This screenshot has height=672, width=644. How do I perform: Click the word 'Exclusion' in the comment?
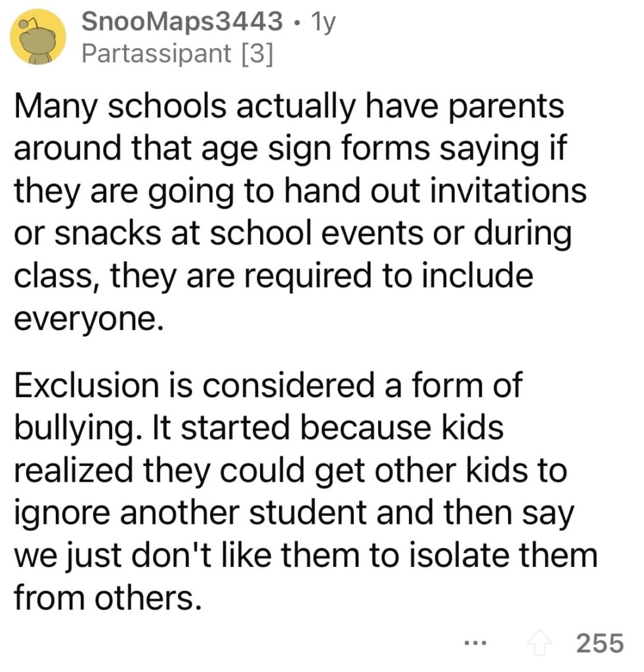pyautogui.click(x=87, y=385)
